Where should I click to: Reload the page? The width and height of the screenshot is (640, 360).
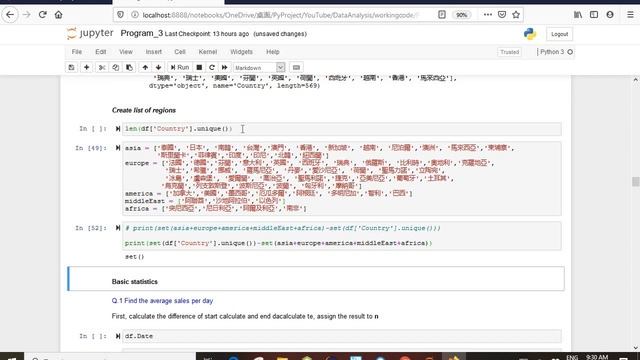42,15
